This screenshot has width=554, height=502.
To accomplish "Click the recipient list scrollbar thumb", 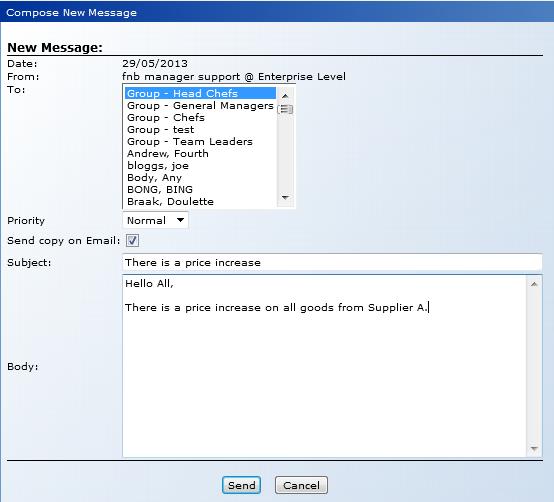I will tap(285, 110).
